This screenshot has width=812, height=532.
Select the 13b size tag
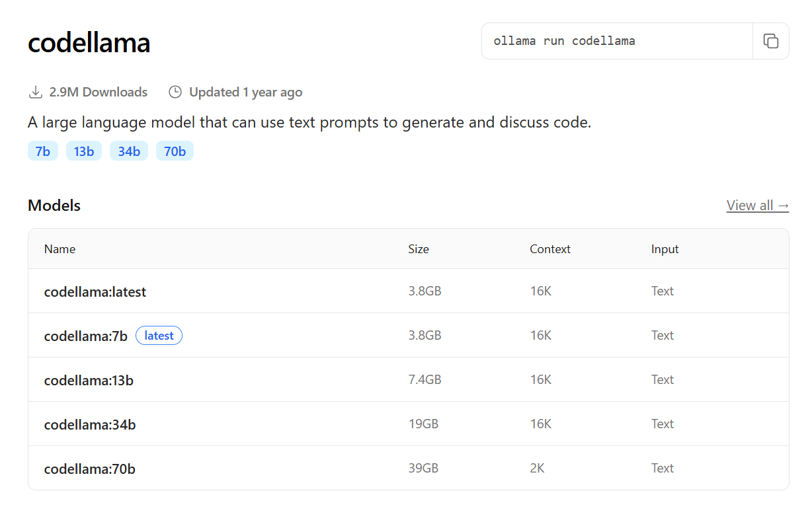(84, 151)
